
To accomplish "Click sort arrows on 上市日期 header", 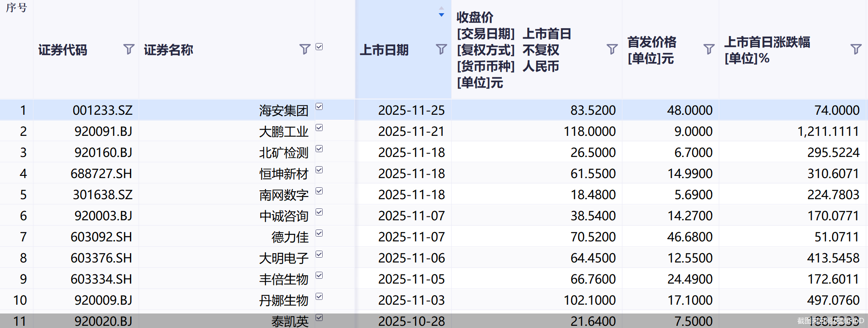I will (441, 12).
